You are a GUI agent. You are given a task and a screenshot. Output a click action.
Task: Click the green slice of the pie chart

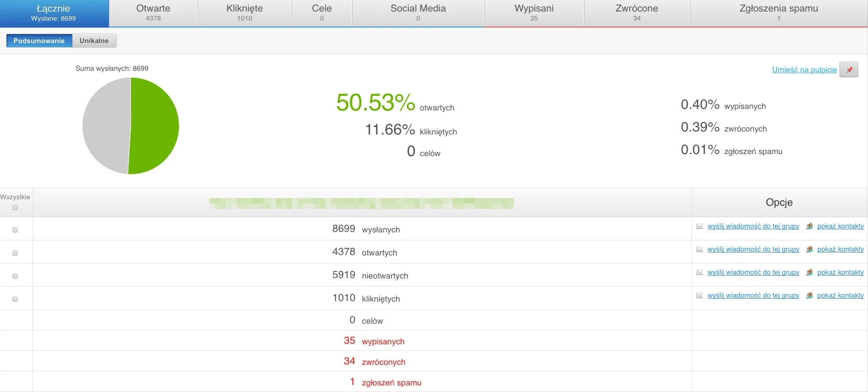coord(156,126)
